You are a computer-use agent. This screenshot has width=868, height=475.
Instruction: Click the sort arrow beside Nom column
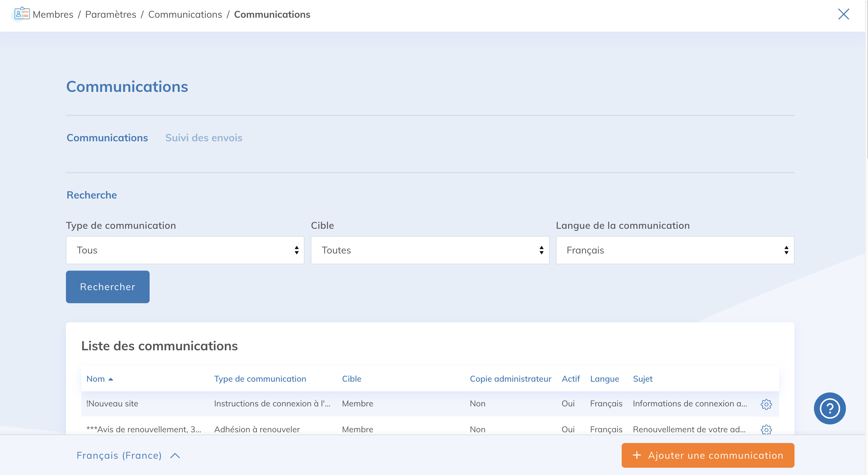coord(110,379)
